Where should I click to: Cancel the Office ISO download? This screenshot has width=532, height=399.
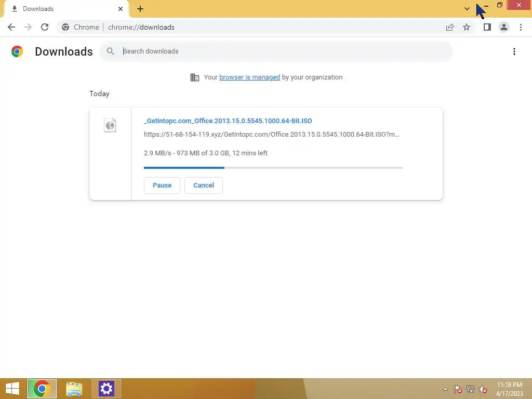(x=204, y=185)
